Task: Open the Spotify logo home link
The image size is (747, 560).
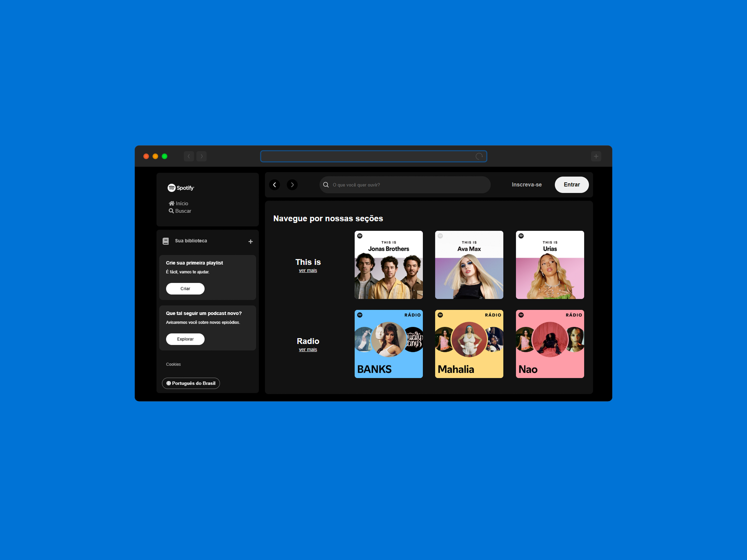Action: [x=181, y=188]
